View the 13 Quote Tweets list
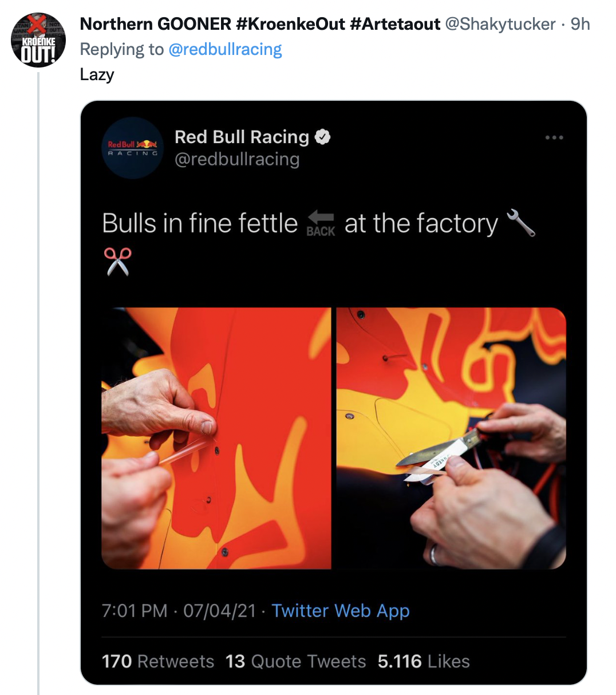 tap(295, 661)
